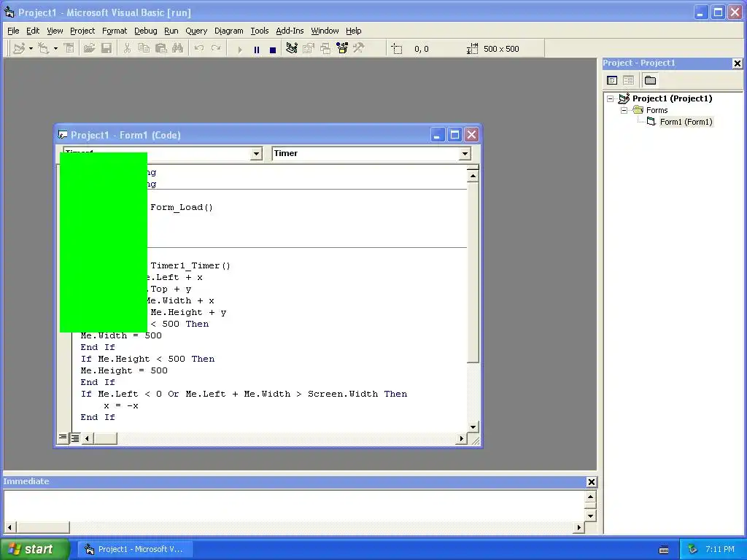This screenshot has height=560, width=747.
Task: Click the Redo arrow icon
Action: (x=216, y=49)
